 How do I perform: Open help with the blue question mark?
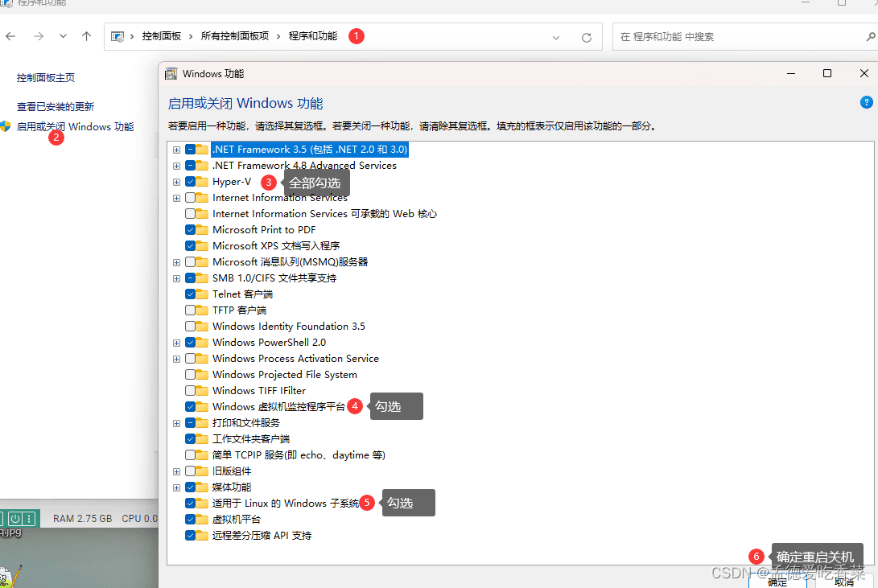pyautogui.click(x=866, y=102)
